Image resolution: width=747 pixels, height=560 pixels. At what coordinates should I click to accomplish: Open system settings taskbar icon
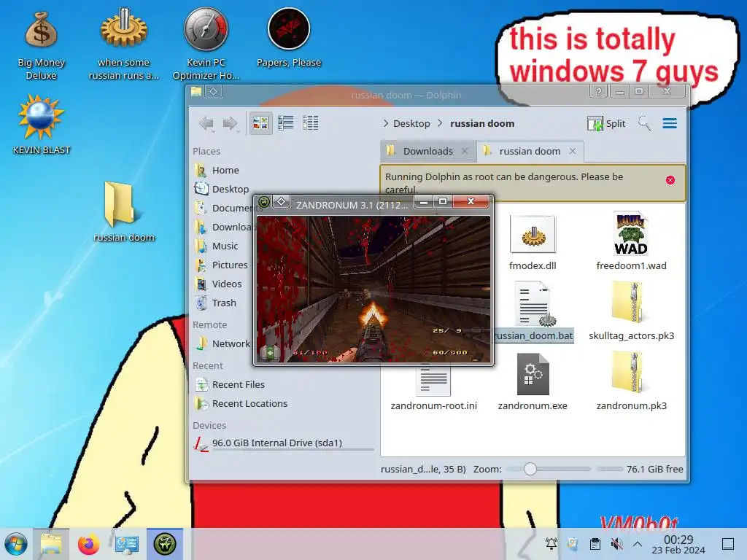coord(126,544)
